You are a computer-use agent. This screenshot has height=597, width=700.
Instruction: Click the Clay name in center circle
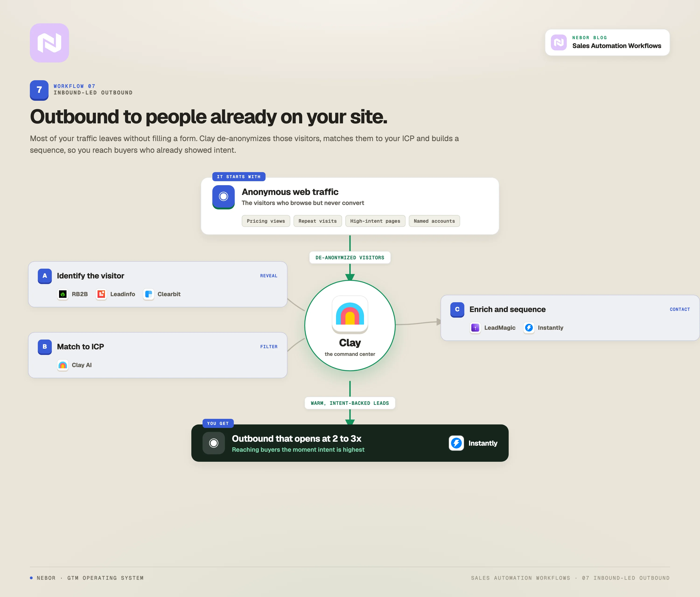click(350, 343)
